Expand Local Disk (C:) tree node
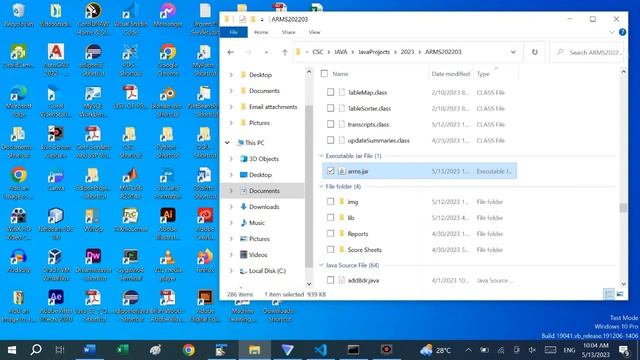 point(231,271)
